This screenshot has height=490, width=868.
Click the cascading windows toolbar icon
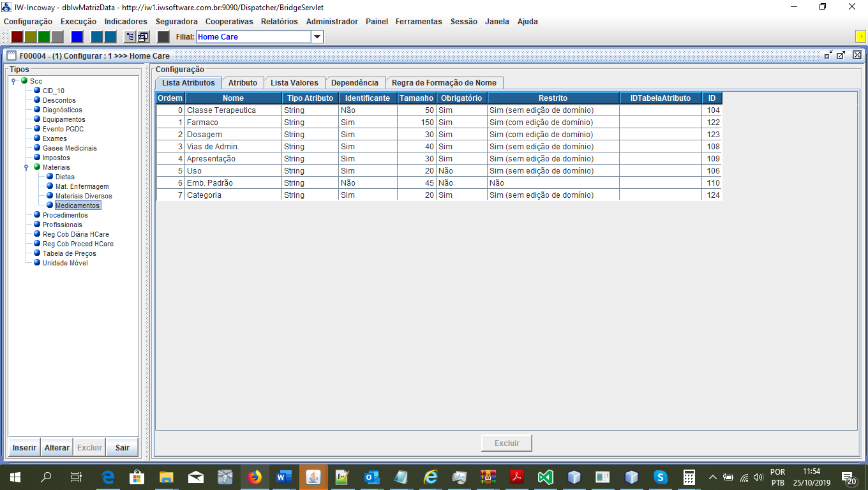point(143,37)
